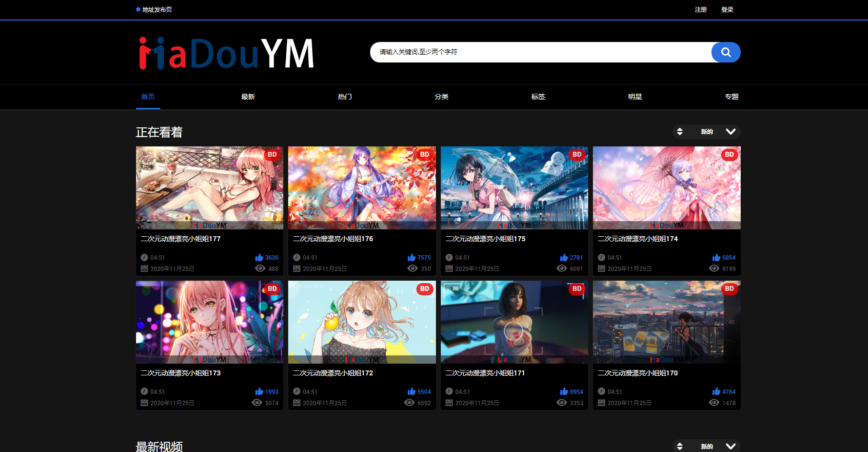The image size is (868, 452).
Task: Click the MaDouYM site logo
Action: (x=225, y=52)
